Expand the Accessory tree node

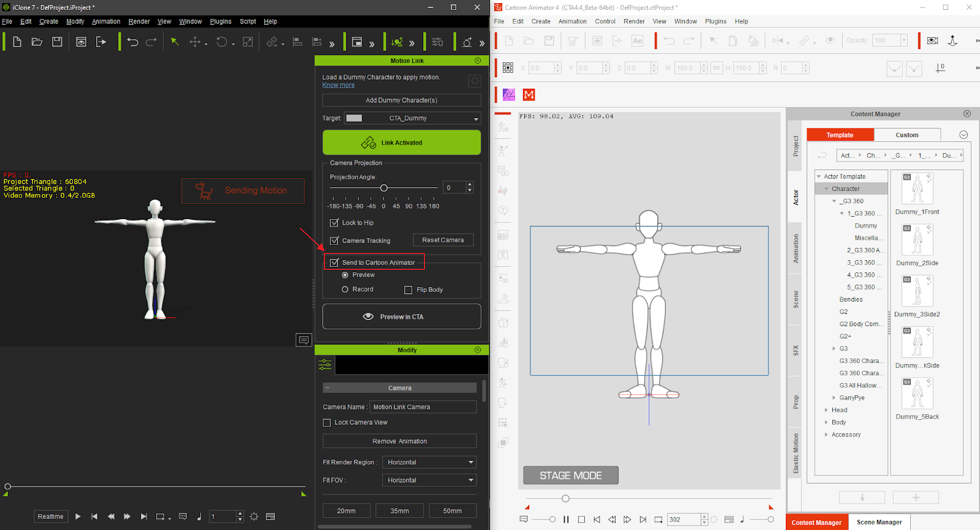coord(826,435)
